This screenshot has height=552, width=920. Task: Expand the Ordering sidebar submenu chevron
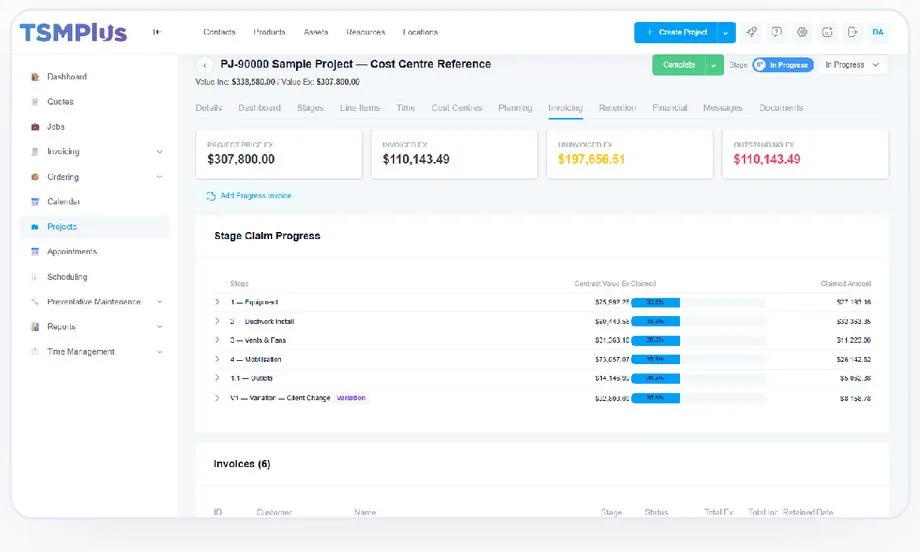(x=160, y=177)
